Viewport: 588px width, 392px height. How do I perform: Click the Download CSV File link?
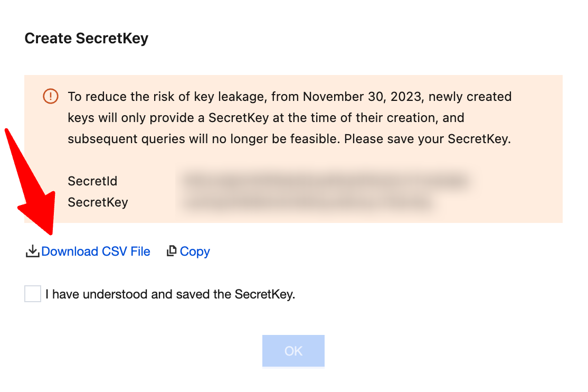click(96, 251)
